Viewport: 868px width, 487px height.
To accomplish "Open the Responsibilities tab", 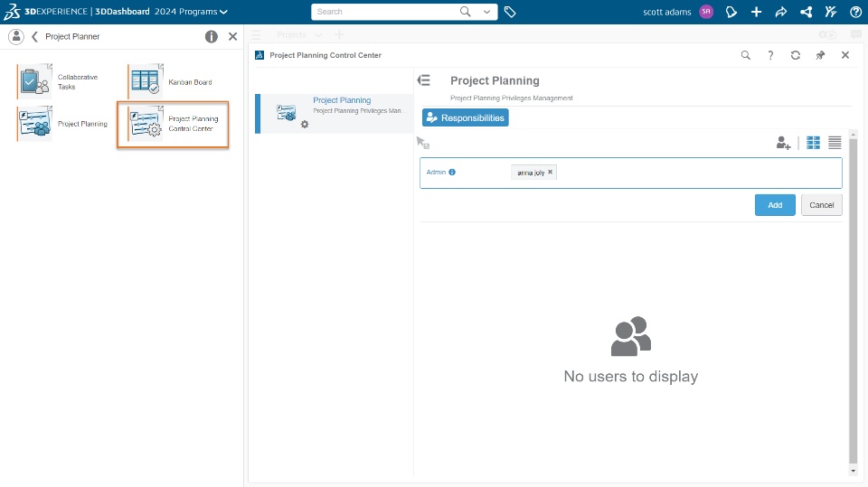I will pos(465,117).
